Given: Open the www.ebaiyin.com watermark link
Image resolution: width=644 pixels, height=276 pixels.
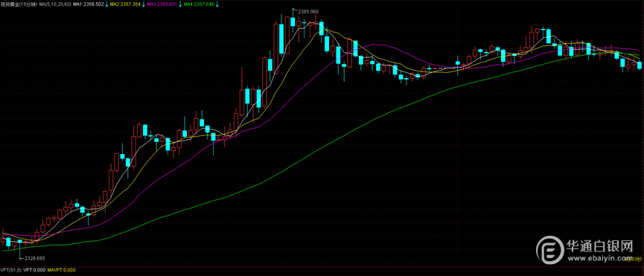Looking at the screenshot, I should pyautogui.click(x=600, y=258).
